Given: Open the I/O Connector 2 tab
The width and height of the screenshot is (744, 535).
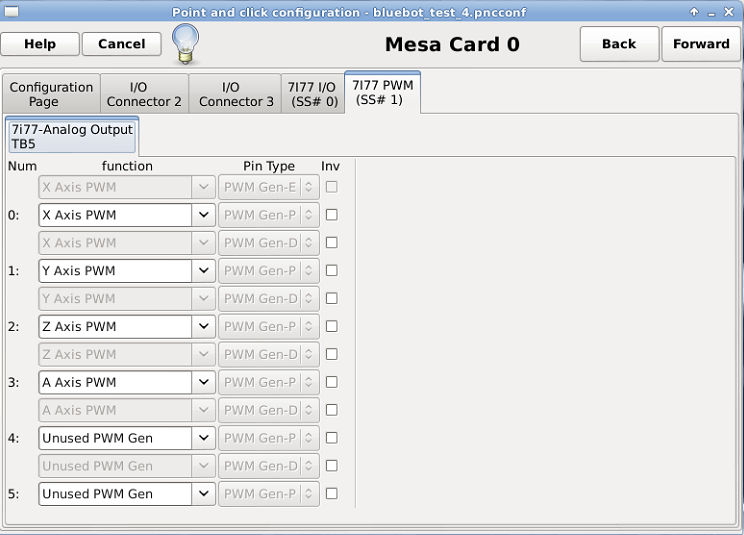Looking at the screenshot, I should coord(144,94).
